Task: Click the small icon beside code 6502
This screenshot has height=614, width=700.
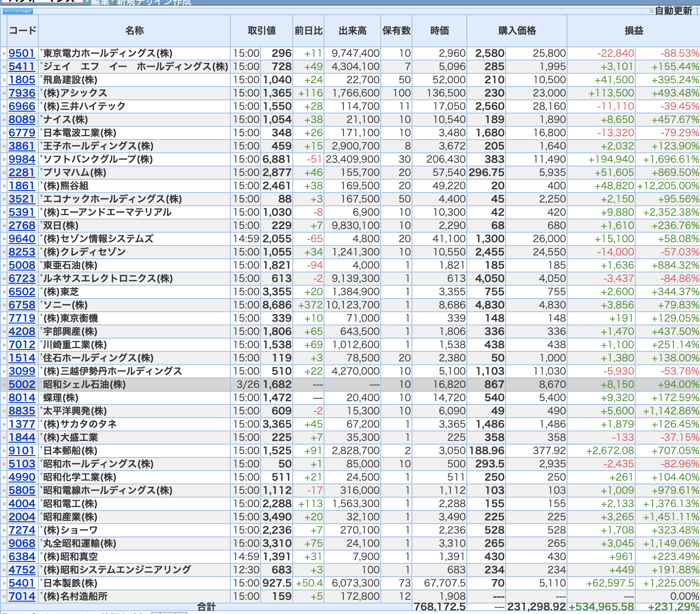Action: (4, 292)
